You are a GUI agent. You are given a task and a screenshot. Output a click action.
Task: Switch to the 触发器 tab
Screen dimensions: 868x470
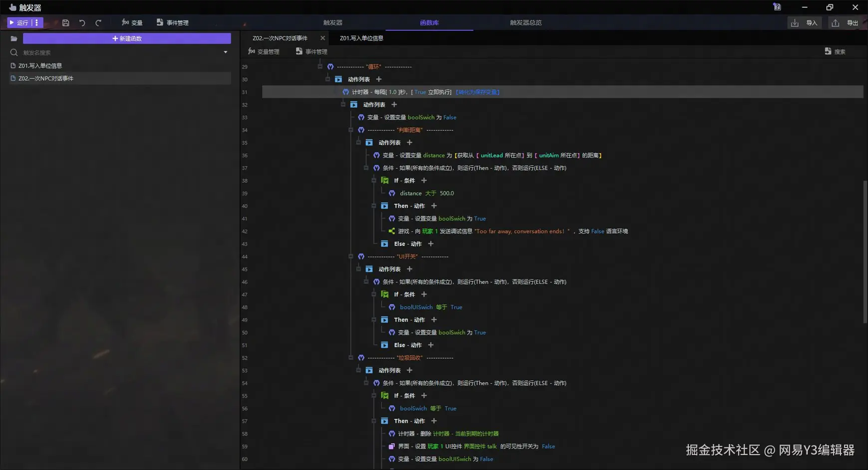point(333,23)
